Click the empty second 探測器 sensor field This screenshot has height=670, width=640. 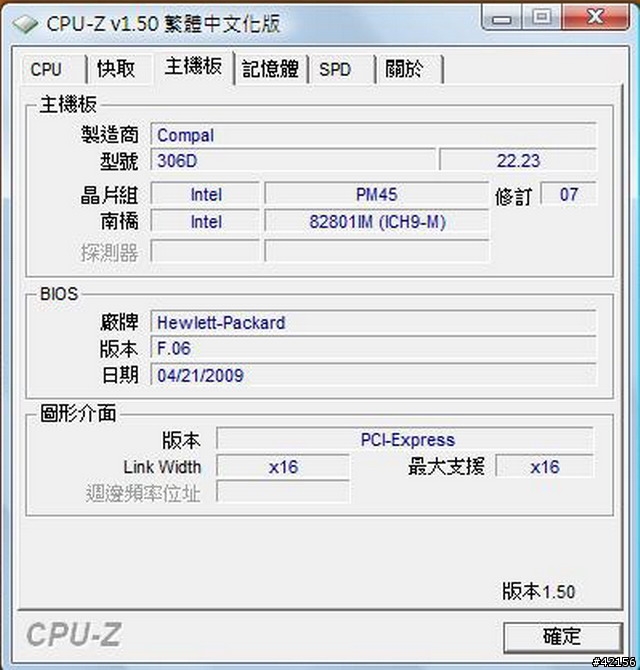[x=376, y=251]
